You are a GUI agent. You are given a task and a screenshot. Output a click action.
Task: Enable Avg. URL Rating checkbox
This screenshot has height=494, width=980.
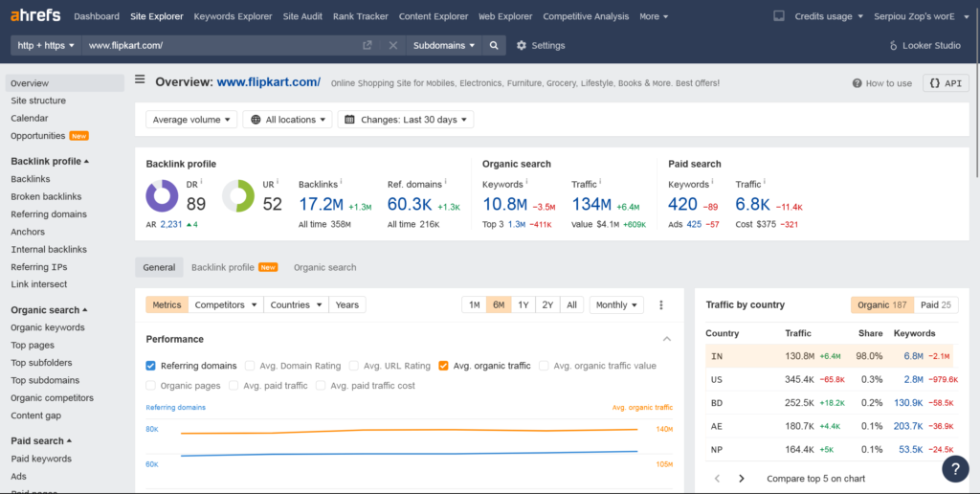coord(354,366)
